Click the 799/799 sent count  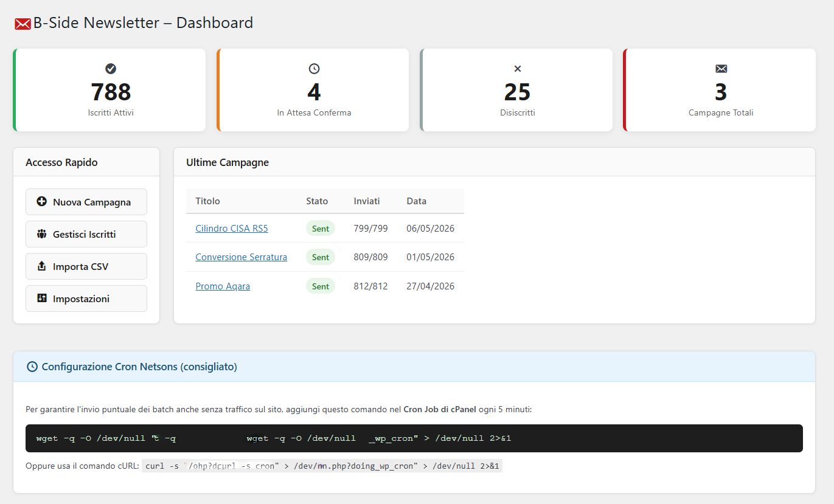coord(370,229)
